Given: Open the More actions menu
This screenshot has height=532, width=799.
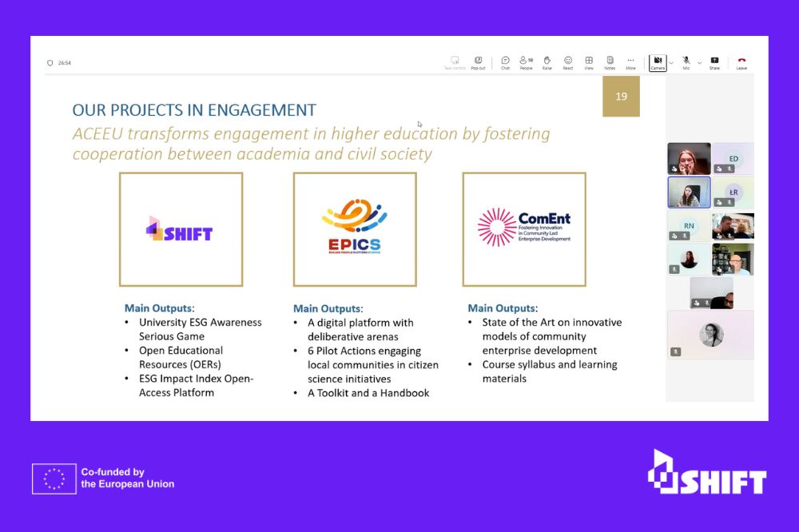Looking at the screenshot, I should tap(630, 62).
